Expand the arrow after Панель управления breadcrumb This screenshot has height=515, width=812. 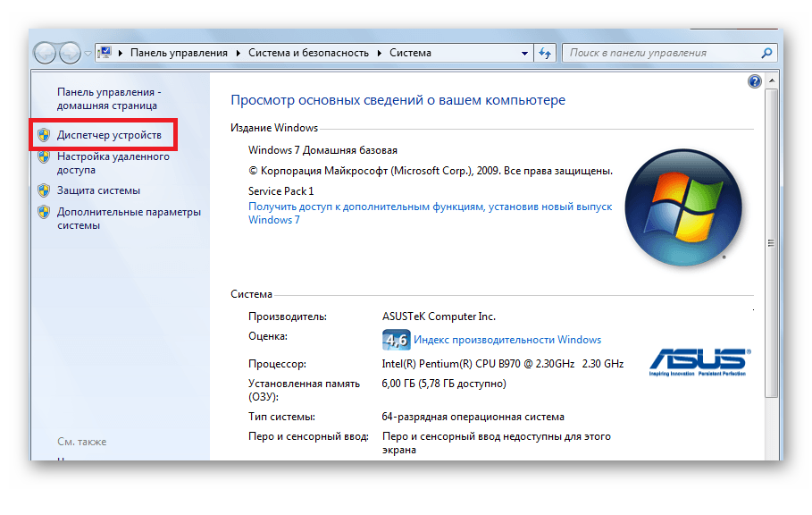point(238,54)
